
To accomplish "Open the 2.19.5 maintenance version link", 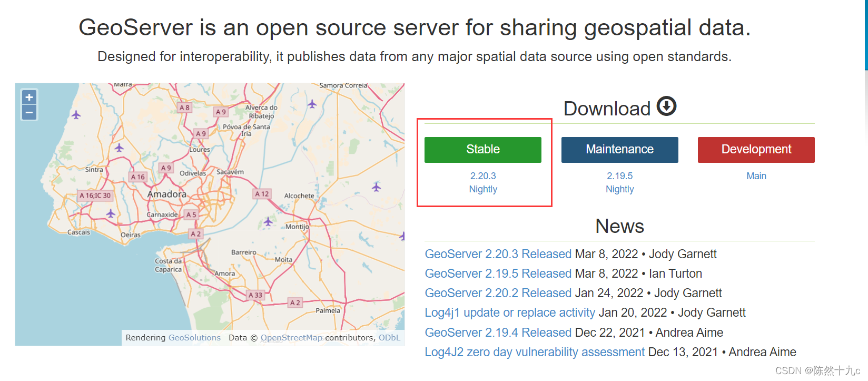I will pyautogui.click(x=620, y=176).
